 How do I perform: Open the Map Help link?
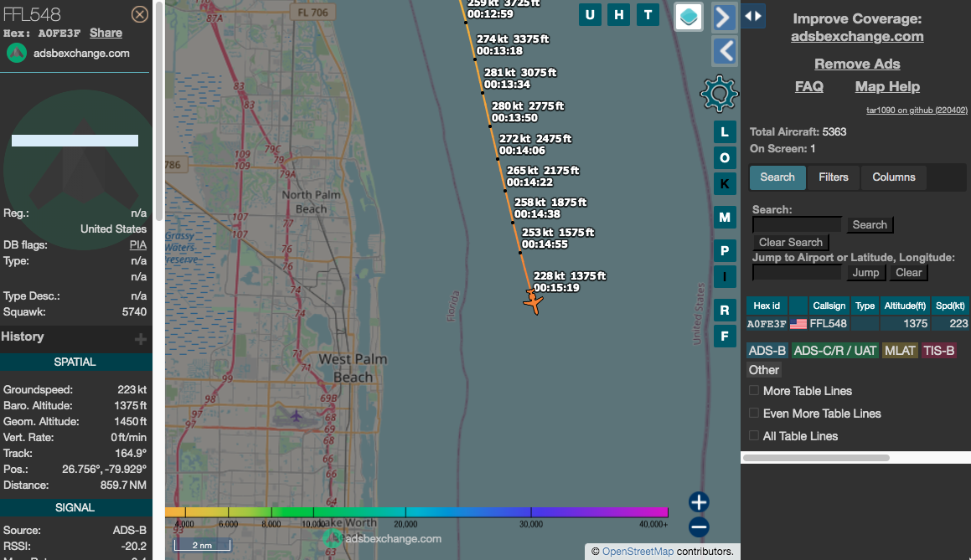click(886, 86)
